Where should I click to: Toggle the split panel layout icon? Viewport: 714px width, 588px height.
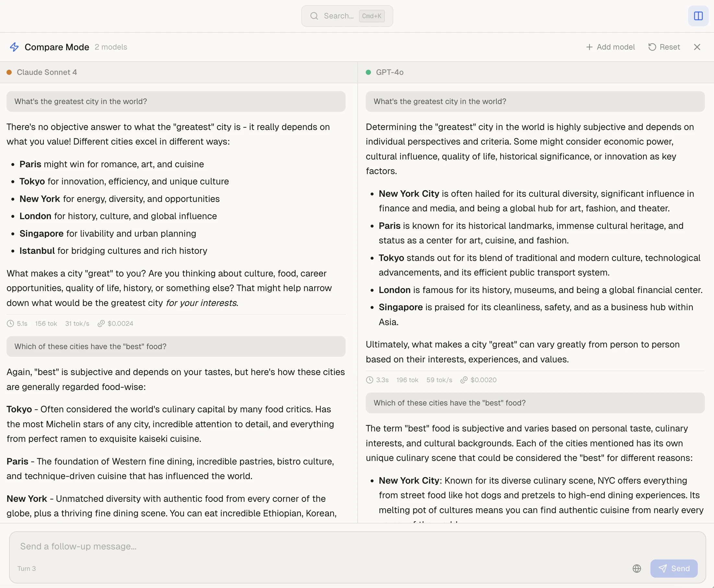pos(698,16)
